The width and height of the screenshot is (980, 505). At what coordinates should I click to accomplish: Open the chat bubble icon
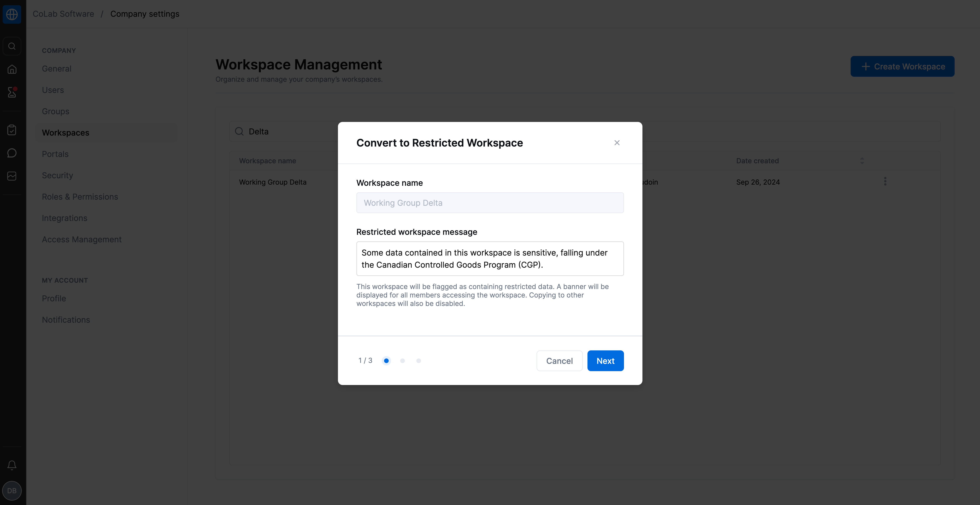pyautogui.click(x=12, y=153)
